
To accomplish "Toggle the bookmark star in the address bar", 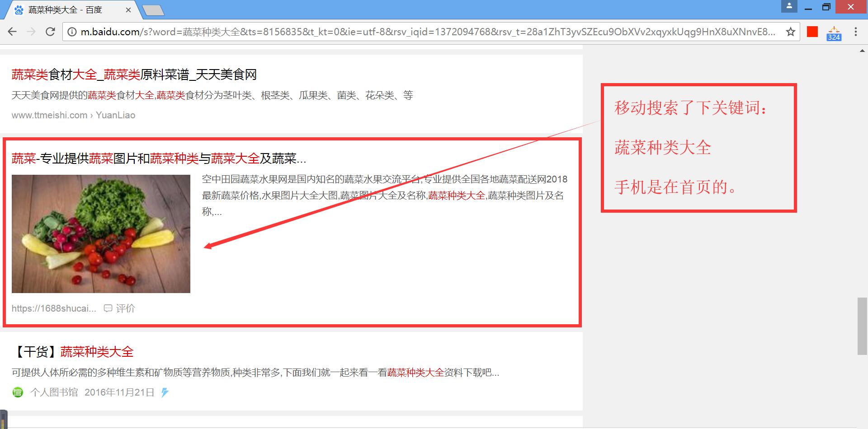I will 791,32.
